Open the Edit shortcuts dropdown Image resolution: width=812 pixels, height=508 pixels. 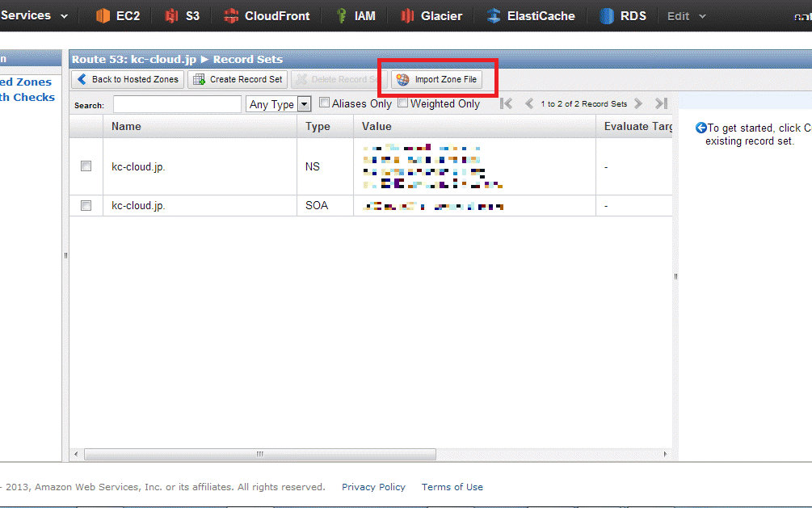point(686,16)
